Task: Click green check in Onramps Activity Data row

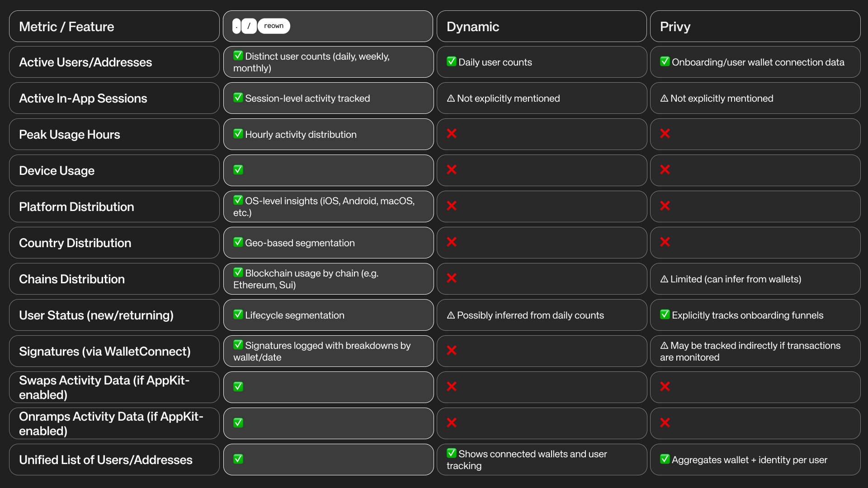Action: tap(238, 423)
